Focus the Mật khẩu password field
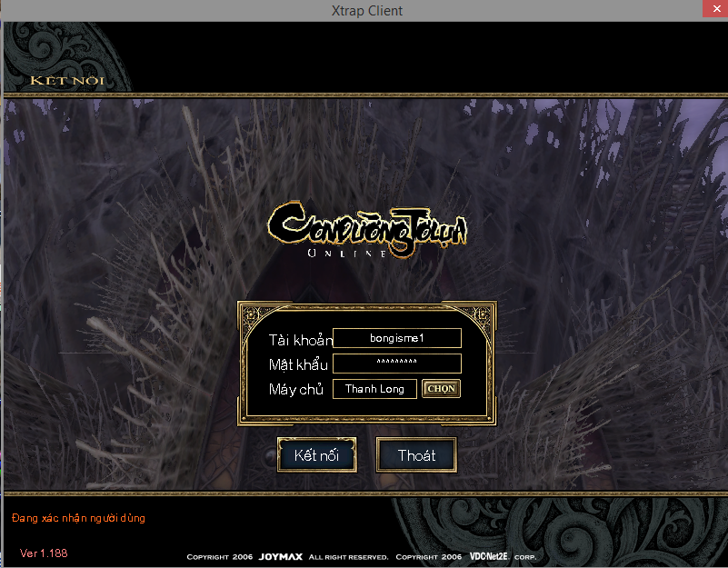This screenshot has width=728, height=568. 397,364
